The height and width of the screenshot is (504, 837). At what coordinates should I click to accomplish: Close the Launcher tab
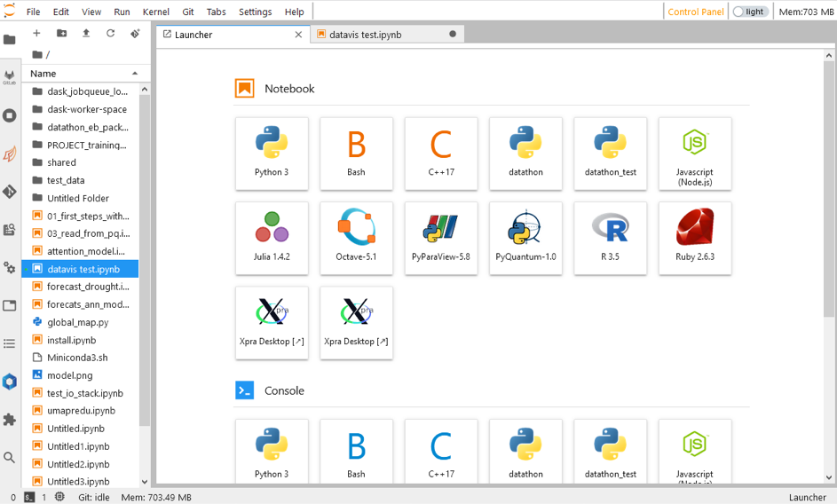tap(298, 35)
